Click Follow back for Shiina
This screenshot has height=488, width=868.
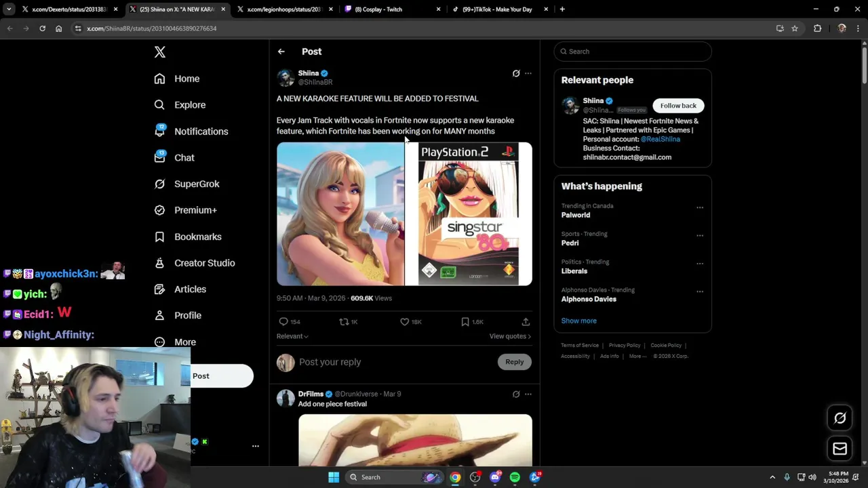pos(678,106)
